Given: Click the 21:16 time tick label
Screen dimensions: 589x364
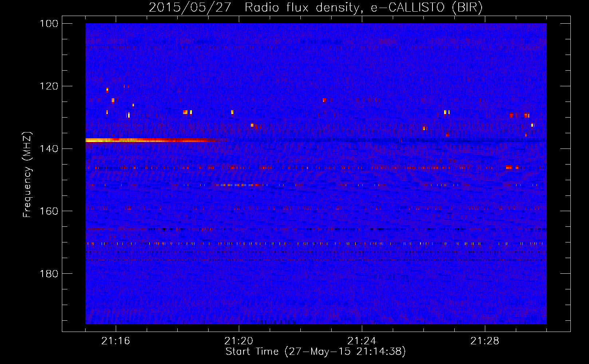Looking at the screenshot, I should [x=116, y=341].
